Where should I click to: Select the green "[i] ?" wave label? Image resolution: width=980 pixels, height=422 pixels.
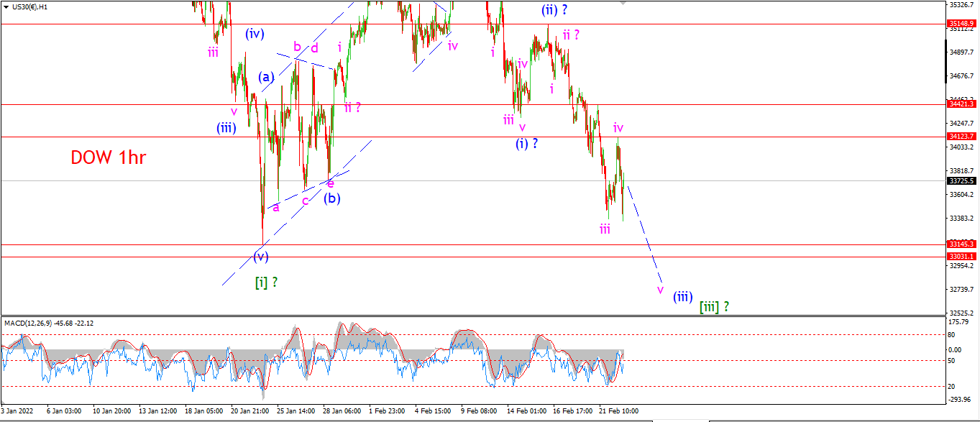pyautogui.click(x=266, y=282)
